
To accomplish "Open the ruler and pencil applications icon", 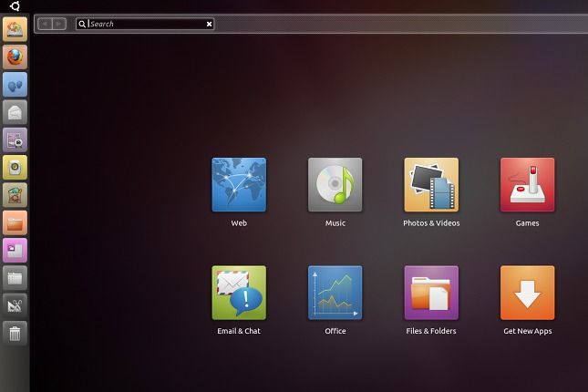I will tap(15, 305).
